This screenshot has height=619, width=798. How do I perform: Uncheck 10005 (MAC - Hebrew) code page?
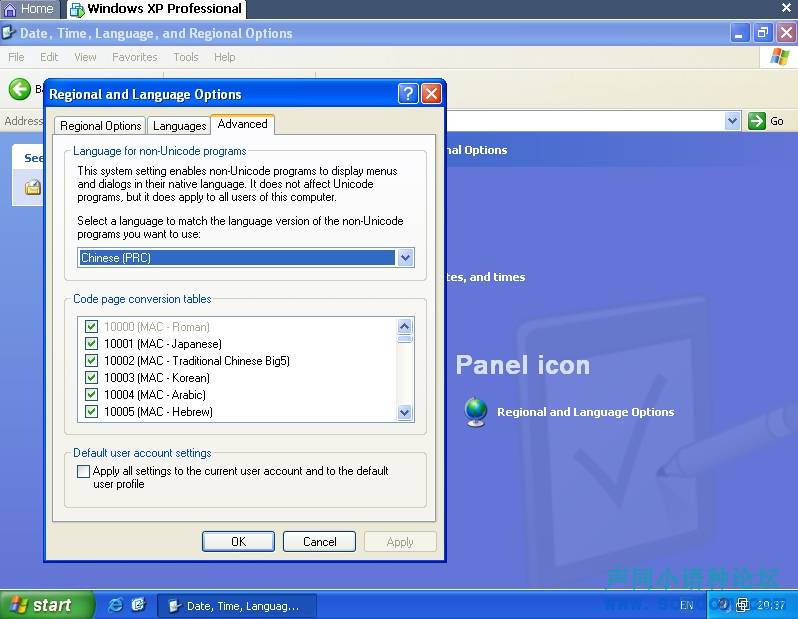[x=92, y=411]
